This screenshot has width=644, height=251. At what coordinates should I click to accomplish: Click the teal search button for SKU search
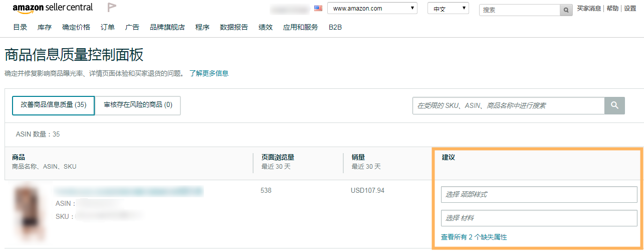click(615, 105)
